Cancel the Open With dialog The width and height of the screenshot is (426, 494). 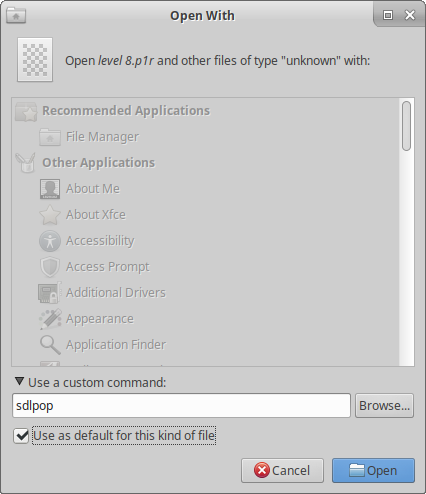click(x=282, y=470)
